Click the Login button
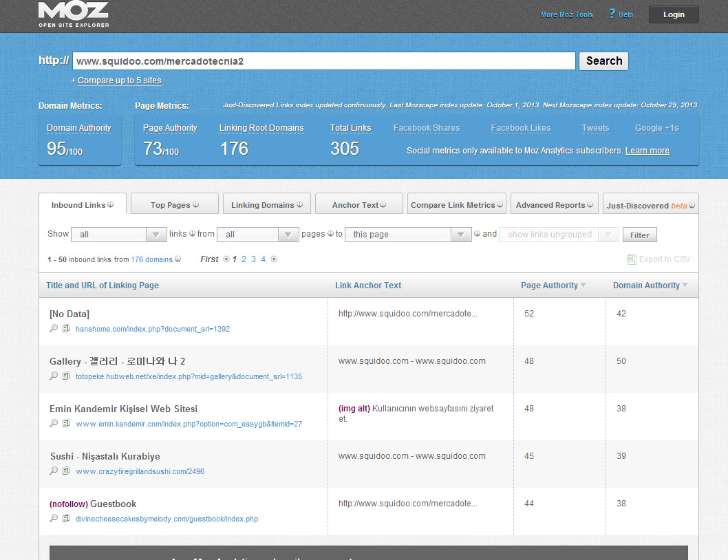Screen dimensions: 728x560 coord(674,14)
